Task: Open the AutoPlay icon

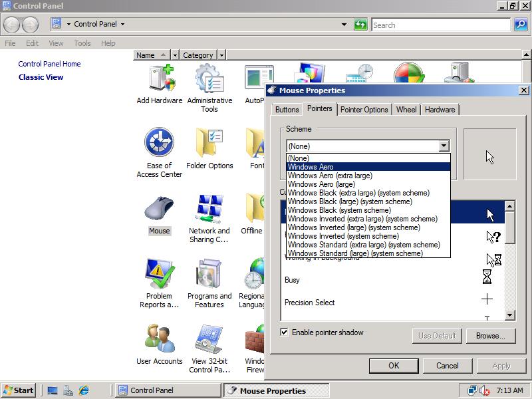Action: point(259,77)
